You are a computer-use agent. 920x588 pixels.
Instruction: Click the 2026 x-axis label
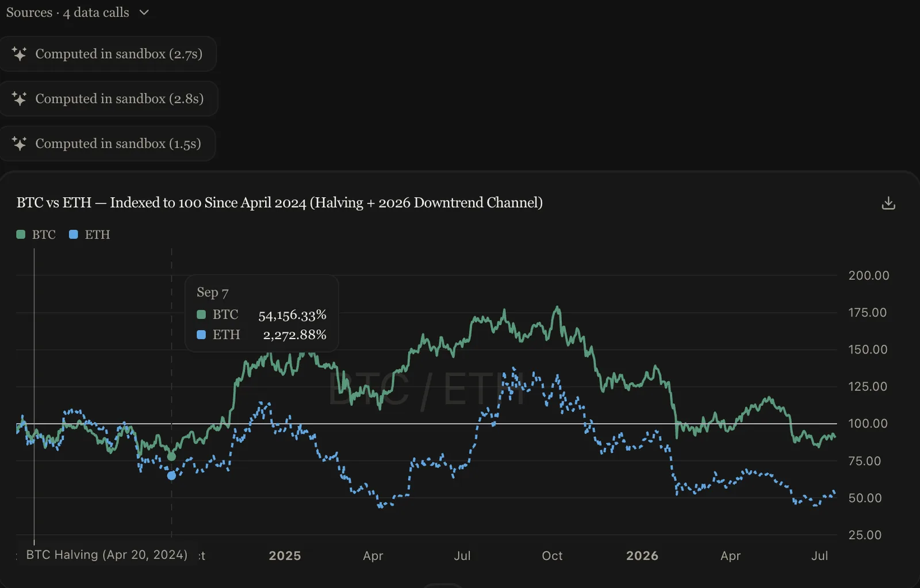click(642, 556)
